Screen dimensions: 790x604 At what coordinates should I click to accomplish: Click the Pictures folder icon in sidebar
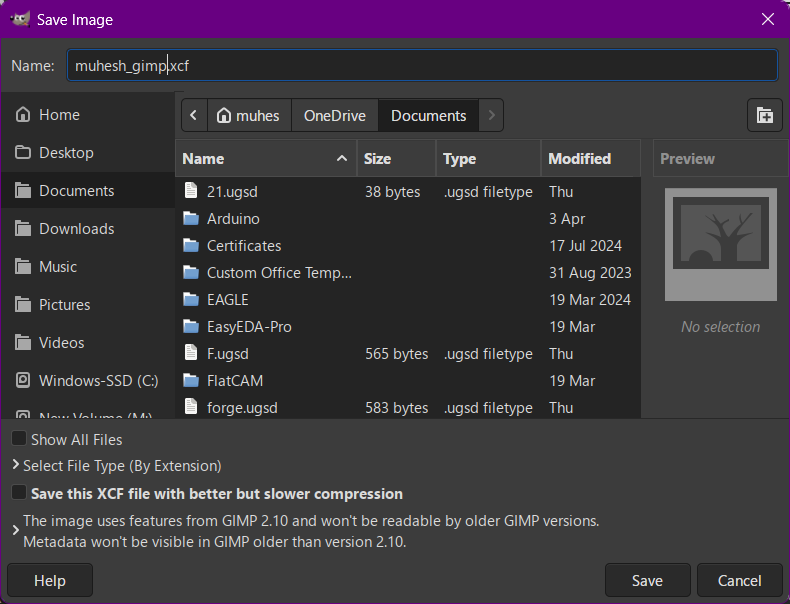(x=23, y=304)
